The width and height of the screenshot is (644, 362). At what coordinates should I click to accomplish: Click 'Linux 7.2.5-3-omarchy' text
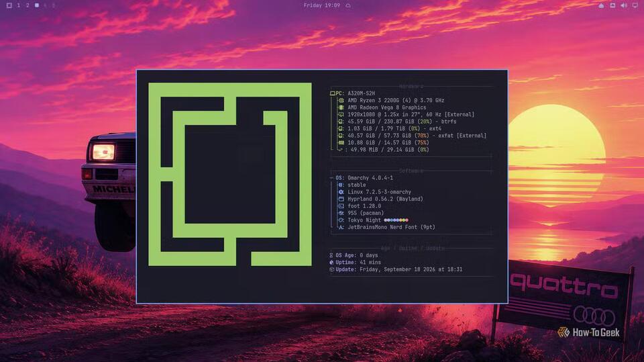pyautogui.click(x=380, y=192)
